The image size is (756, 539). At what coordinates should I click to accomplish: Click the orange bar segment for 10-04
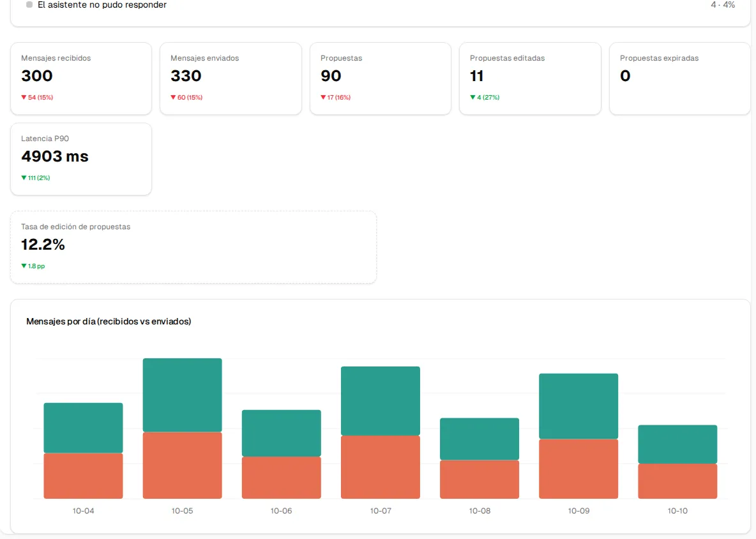84,476
